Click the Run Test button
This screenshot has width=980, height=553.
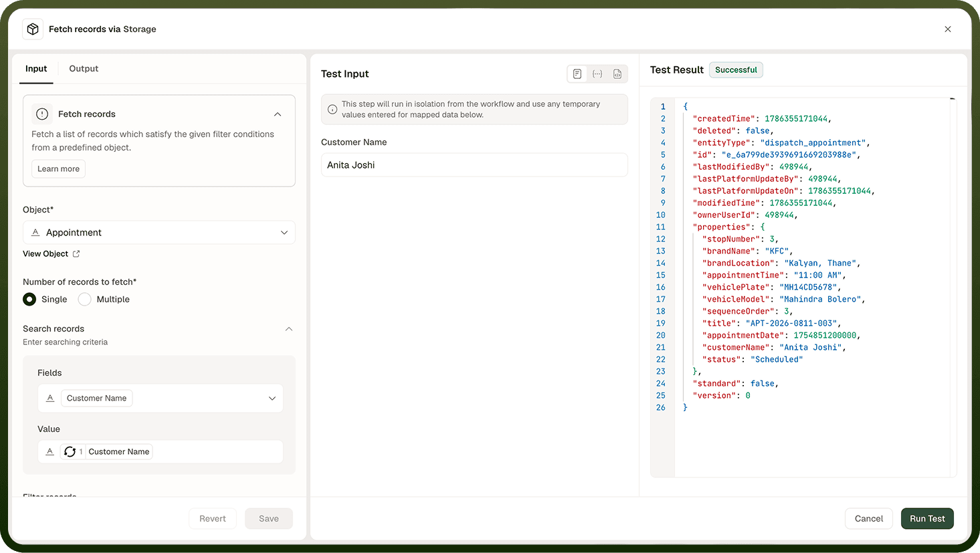927,519
